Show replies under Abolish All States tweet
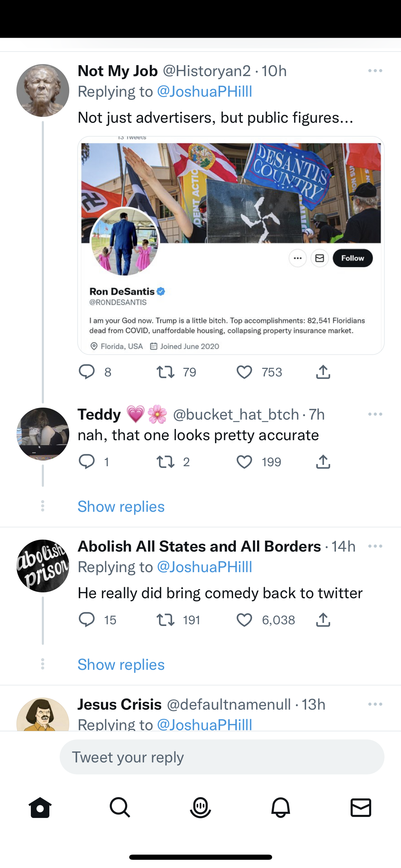401x868 pixels. (121, 665)
